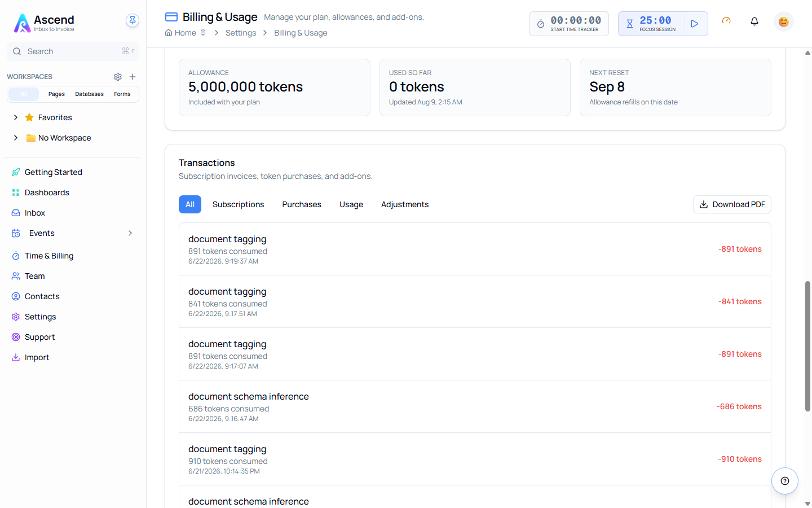812x508 pixels.
Task: Open Time & Billing stopwatch icon
Action: [16, 256]
